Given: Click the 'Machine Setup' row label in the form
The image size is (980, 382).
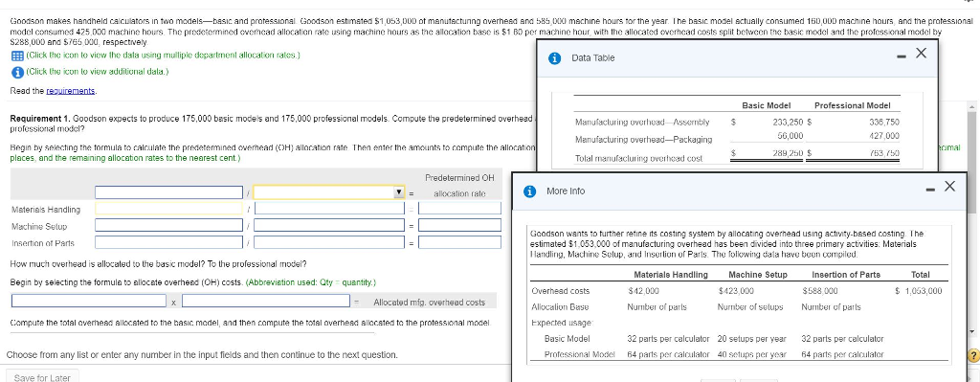Looking at the screenshot, I should coord(39,226).
